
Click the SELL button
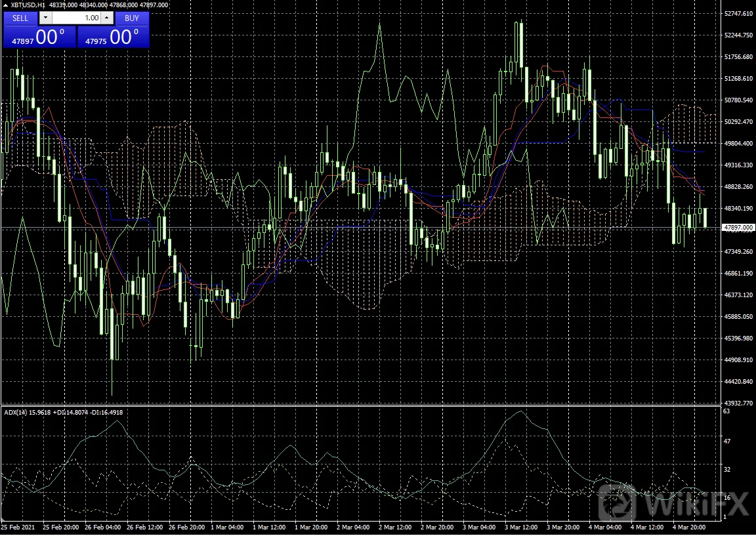coord(20,18)
